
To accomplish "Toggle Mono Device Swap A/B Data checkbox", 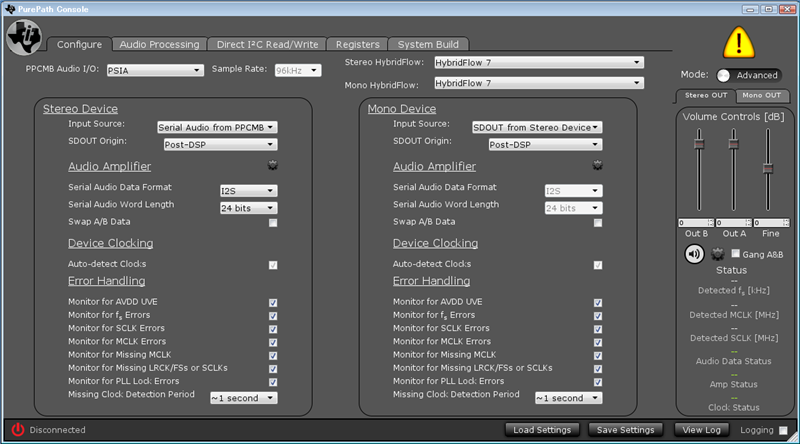I will click(x=598, y=223).
